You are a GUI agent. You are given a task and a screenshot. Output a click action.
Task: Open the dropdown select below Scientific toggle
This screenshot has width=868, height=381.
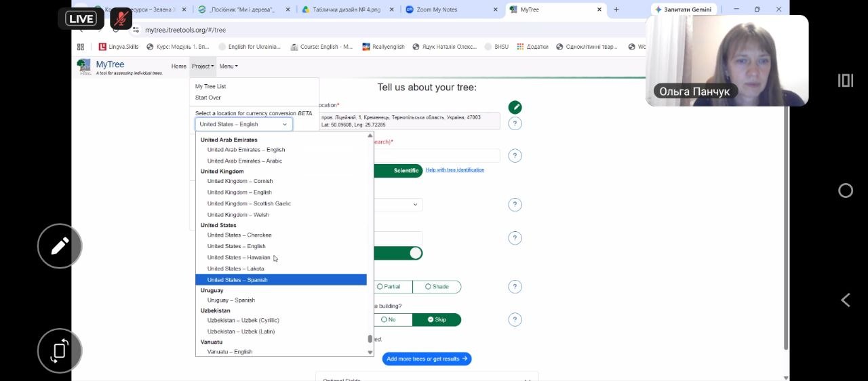coord(398,204)
